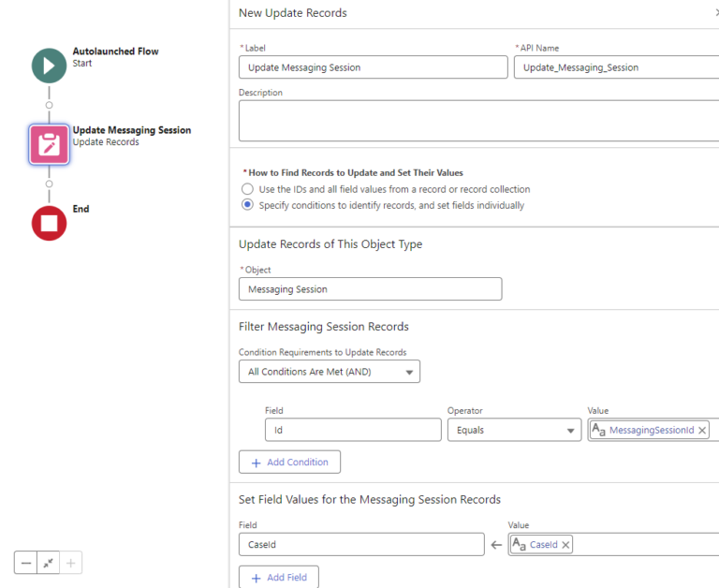Click the connector circle above the End element

click(49, 184)
